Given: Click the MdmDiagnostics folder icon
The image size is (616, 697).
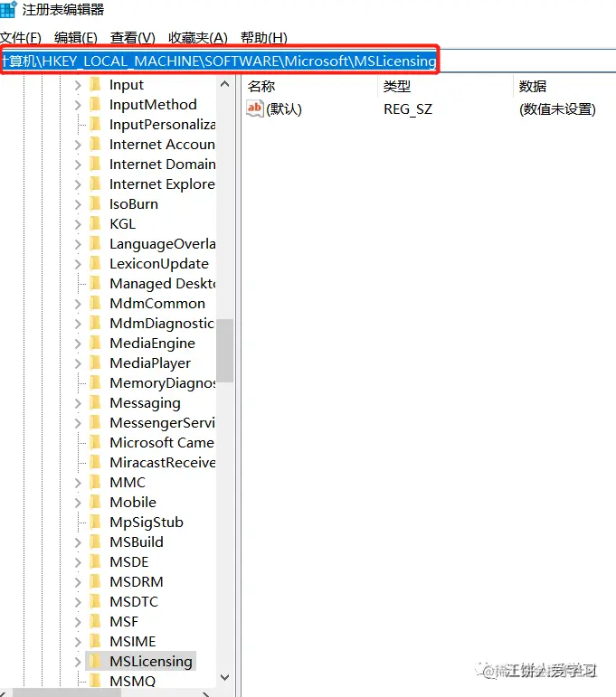Looking at the screenshot, I should click(95, 323).
